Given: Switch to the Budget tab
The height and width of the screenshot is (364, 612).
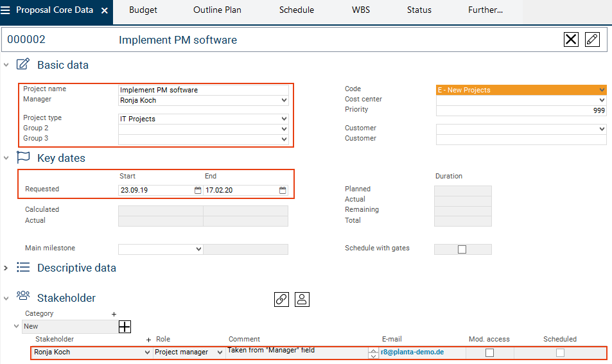Looking at the screenshot, I should [143, 10].
